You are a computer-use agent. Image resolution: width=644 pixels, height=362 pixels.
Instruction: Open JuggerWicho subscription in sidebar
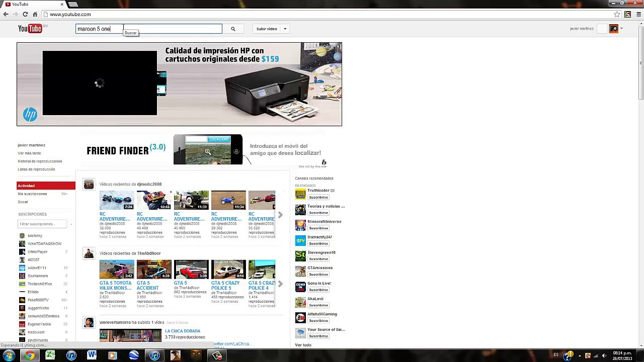point(38,308)
